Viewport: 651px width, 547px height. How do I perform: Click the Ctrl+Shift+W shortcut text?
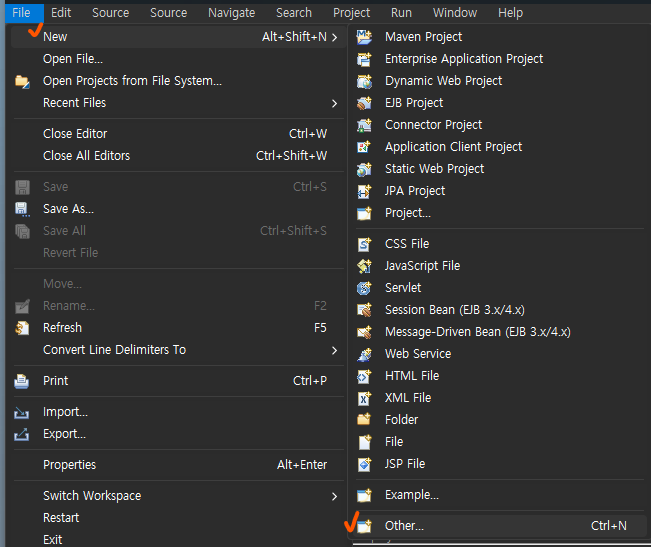291,156
